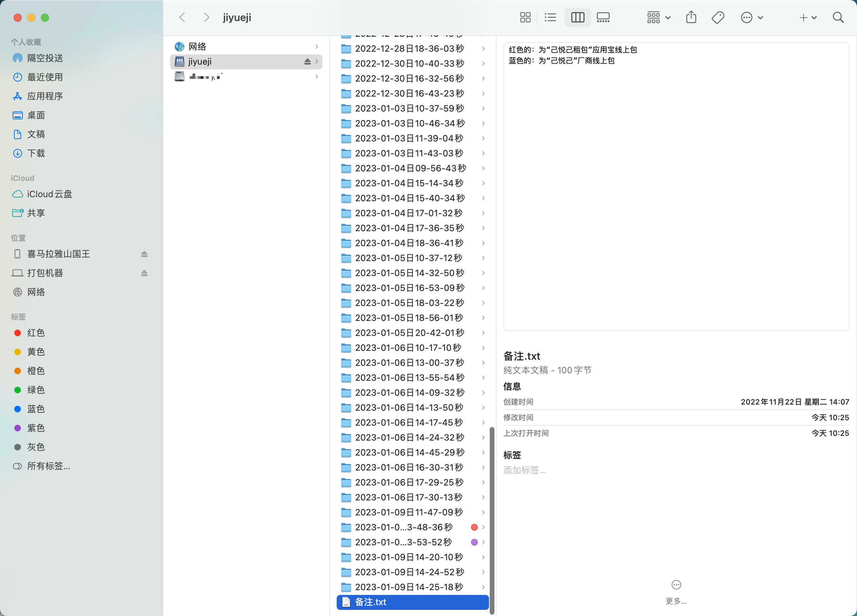Expand folder 2022-12-28日18-36-03秒 chevron
Screen dimensions: 857x616
tap(483, 49)
